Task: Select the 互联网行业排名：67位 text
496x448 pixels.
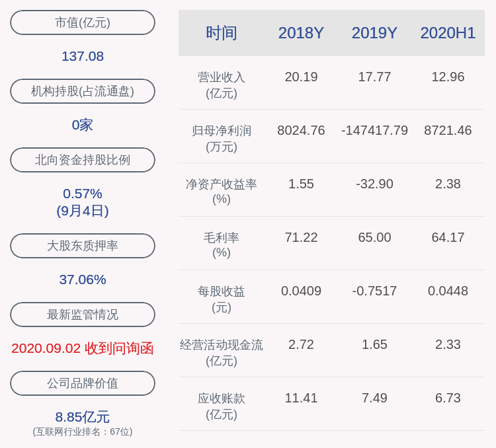Action: coord(83,431)
